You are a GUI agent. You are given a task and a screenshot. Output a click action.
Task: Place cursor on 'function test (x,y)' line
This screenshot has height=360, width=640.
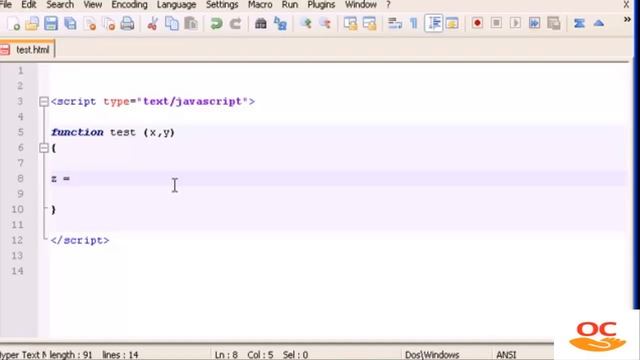coord(113,132)
